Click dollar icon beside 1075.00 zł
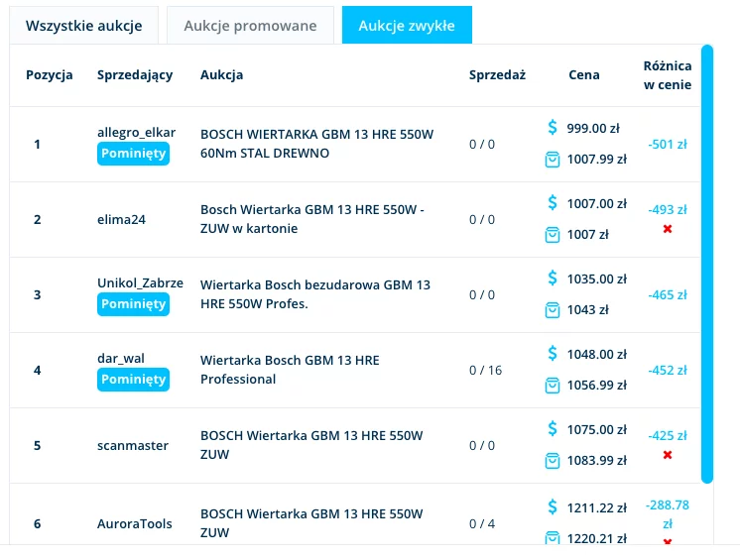 coord(553,429)
